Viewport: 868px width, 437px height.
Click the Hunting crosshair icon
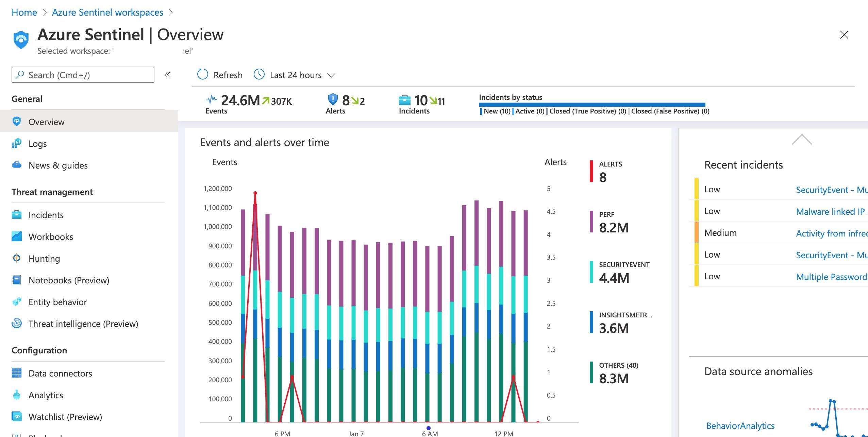(16, 258)
